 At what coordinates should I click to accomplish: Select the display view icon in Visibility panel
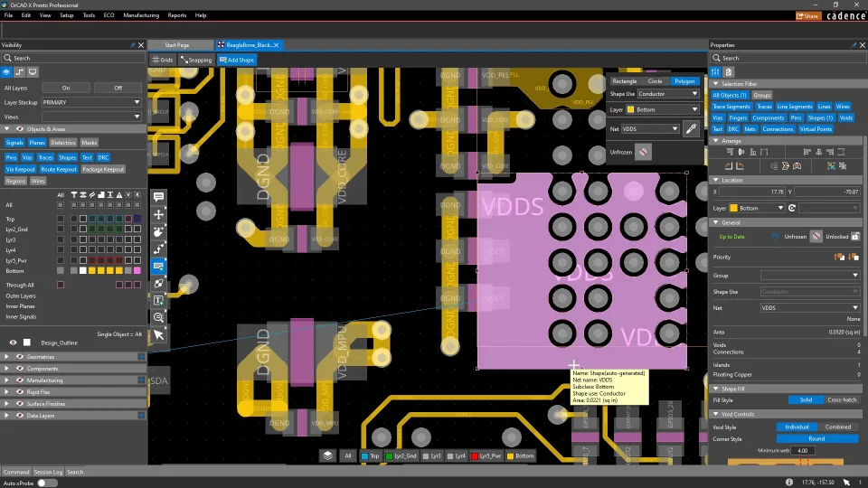33,72
